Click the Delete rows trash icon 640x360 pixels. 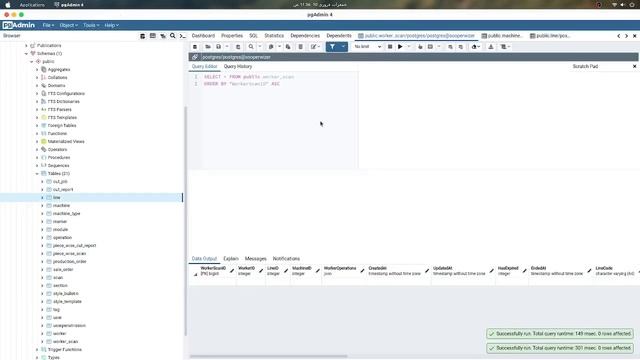[300, 47]
